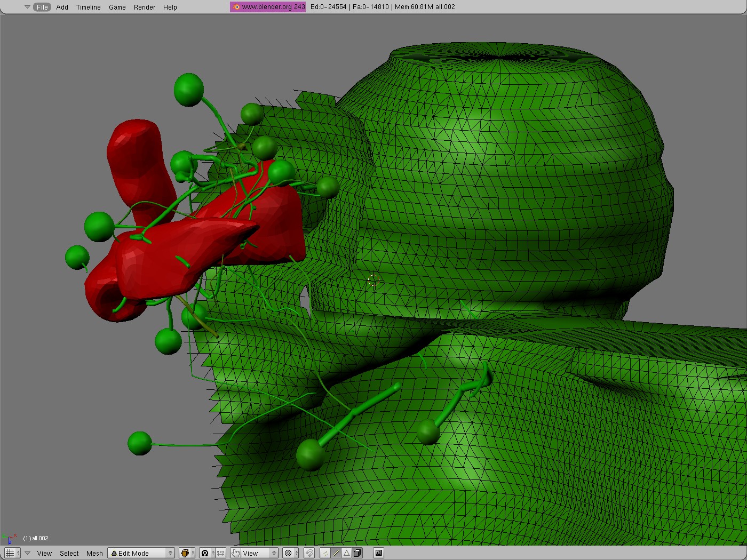The width and height of the screenshot is (747, 560).
Task: Toggle move selected to layer button
Action: click(220, 553)
